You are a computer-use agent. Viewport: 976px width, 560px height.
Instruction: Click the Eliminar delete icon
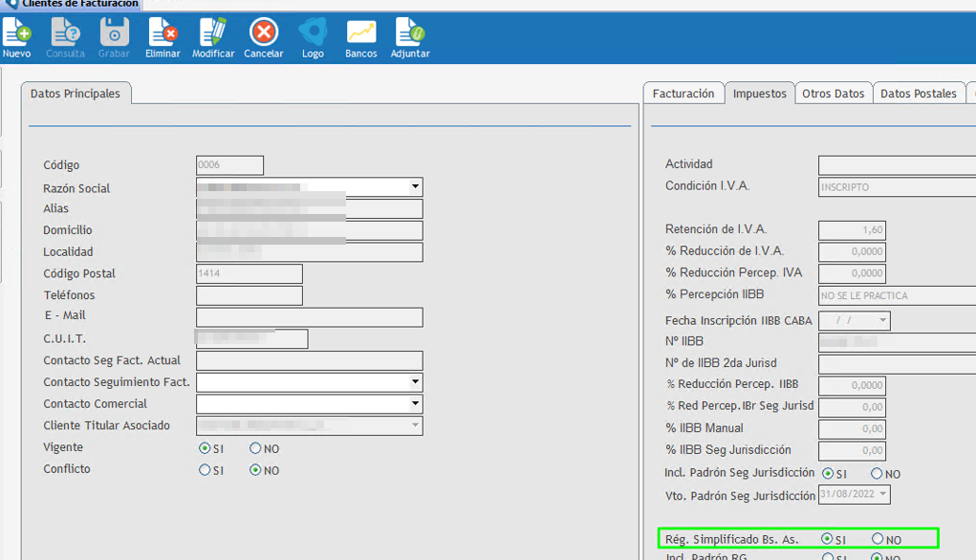tap(163, 37)
